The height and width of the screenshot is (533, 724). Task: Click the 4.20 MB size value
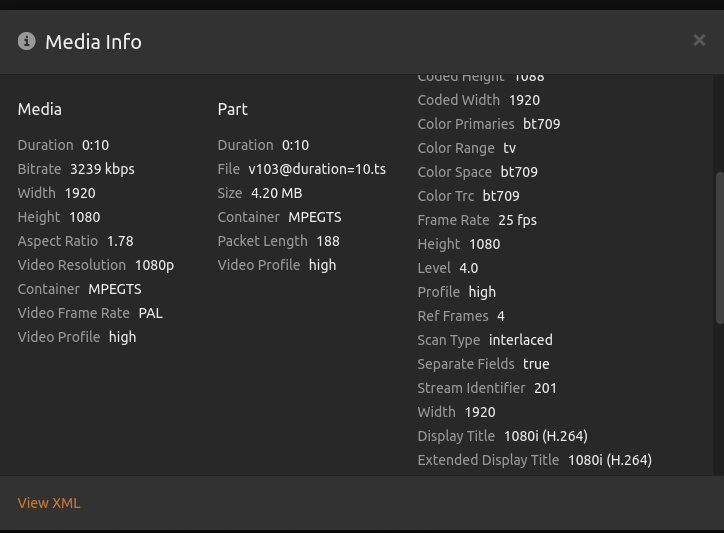click(276, 193)
